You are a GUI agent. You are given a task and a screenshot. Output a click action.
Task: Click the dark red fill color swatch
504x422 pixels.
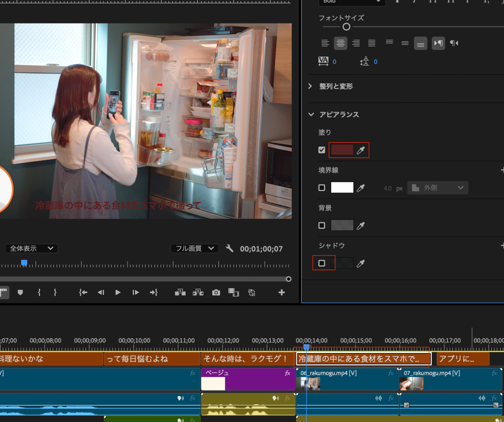point(342,150)
